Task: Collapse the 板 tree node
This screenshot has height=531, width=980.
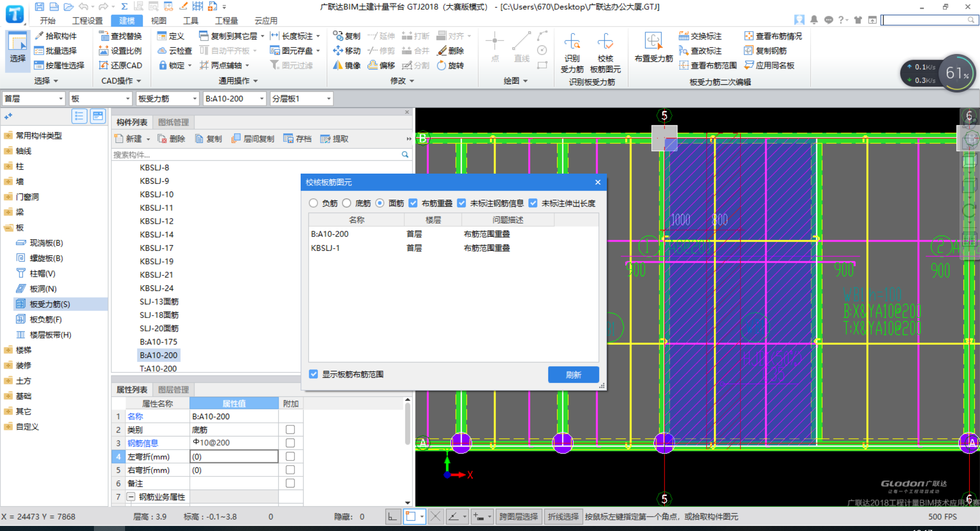Action: (x=8, y=227)
